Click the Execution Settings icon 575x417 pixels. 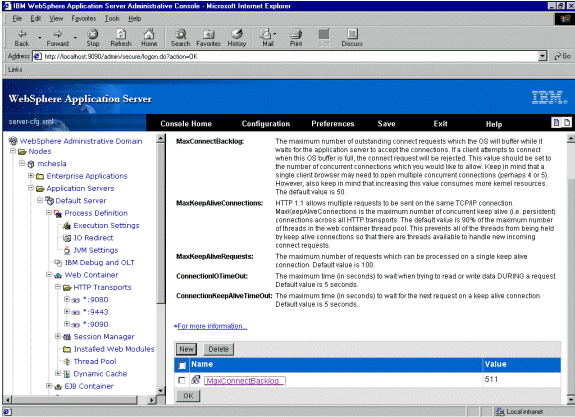point(67,226)
